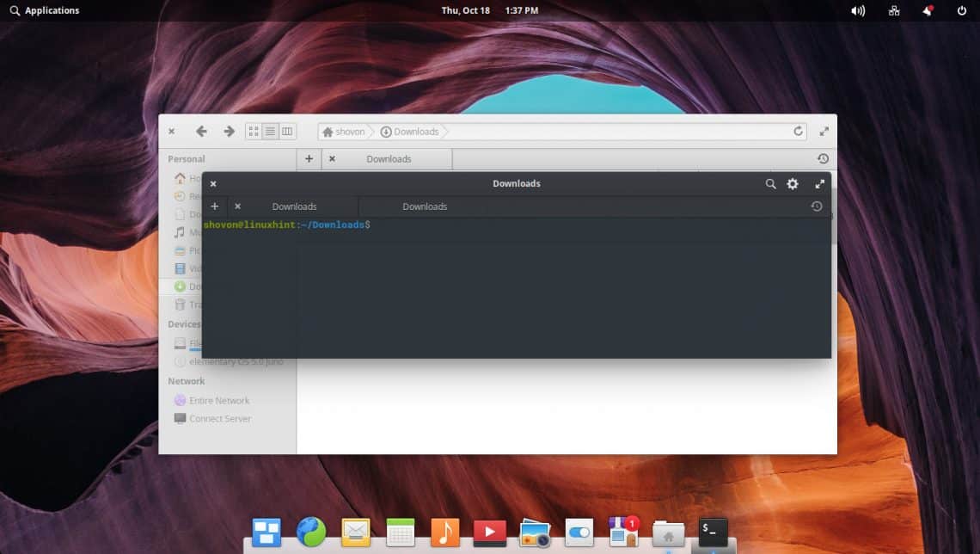Open Connect Server in the sidebar
Viewport: 980px width, 554px height.
219,419
